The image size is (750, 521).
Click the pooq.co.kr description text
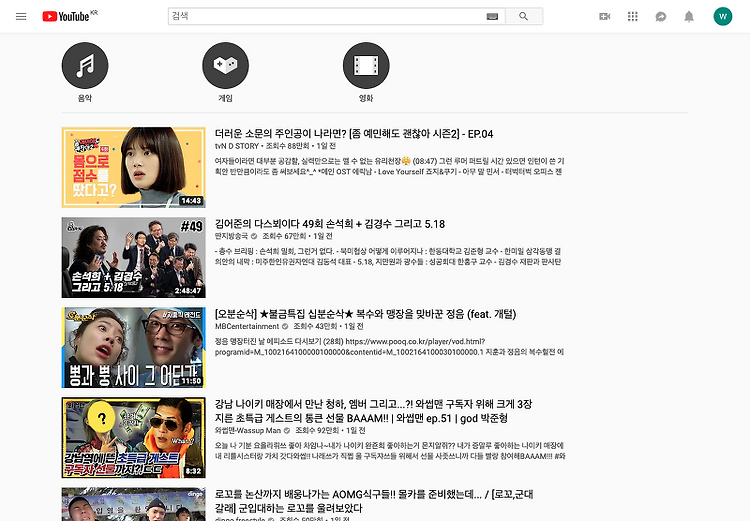389,347
